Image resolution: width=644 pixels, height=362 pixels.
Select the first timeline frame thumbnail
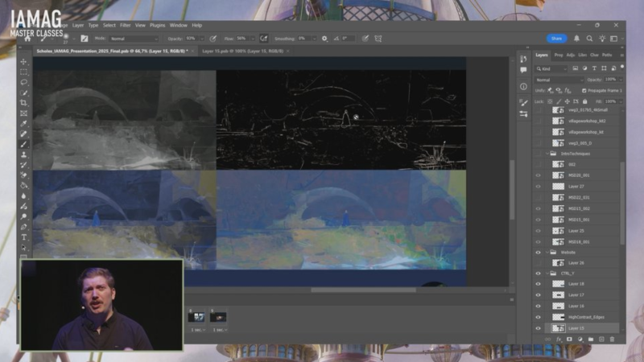click(196, 317)
